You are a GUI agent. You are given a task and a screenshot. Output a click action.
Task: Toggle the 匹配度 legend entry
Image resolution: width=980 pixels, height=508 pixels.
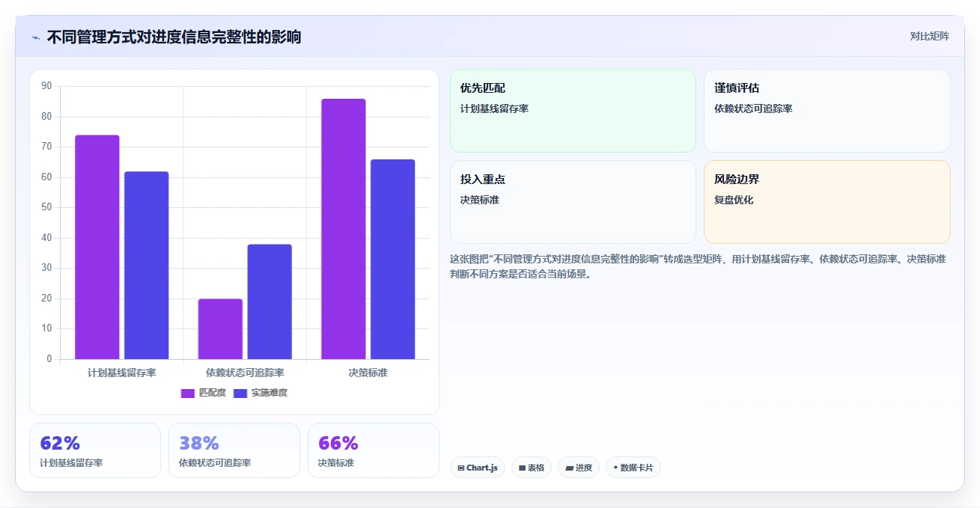(x=204, y=393)
